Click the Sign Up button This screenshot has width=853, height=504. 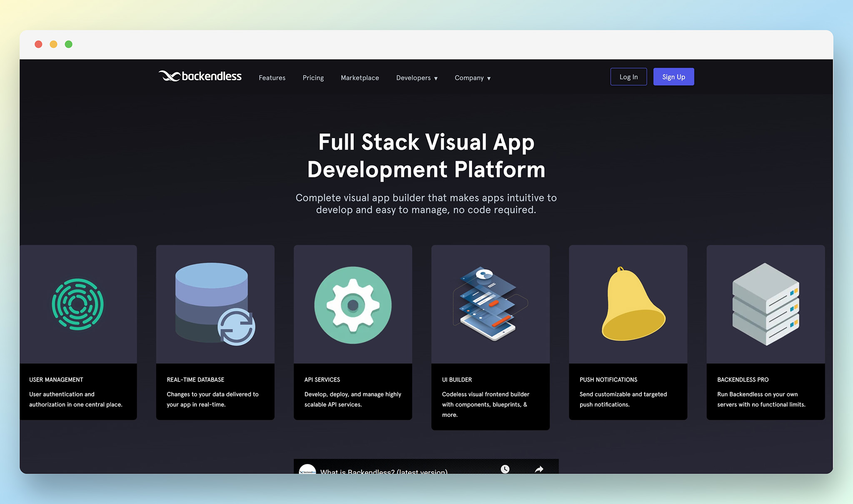click(673, 77)
